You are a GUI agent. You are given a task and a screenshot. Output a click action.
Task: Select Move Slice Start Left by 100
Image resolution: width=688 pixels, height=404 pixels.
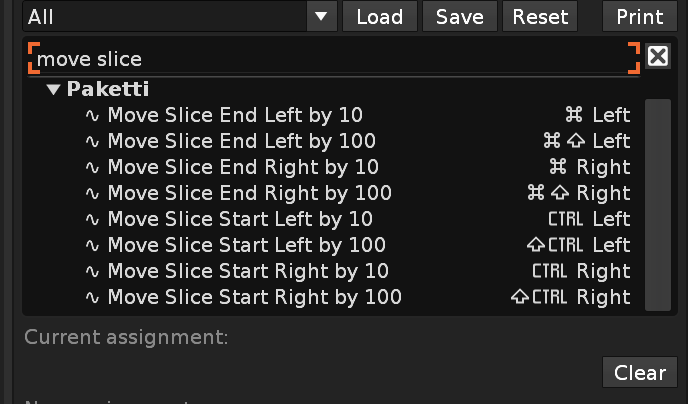(246, 245)
